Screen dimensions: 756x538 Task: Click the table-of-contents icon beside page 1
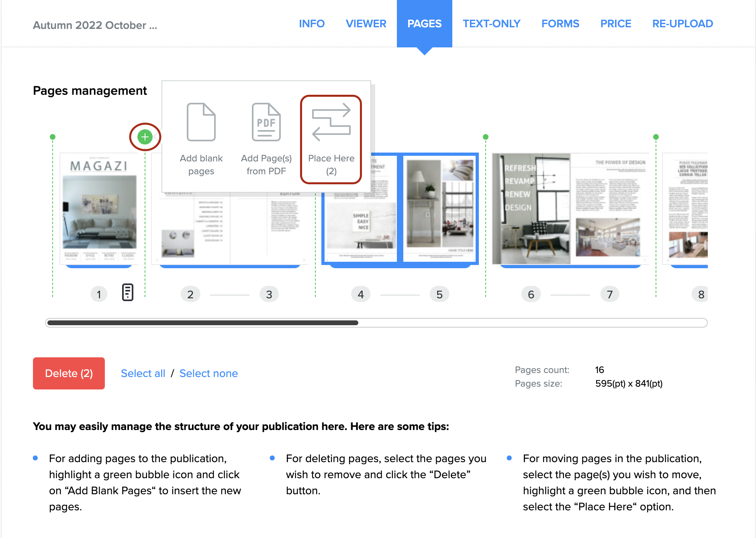pyautogui.click(x=127, y=292)
